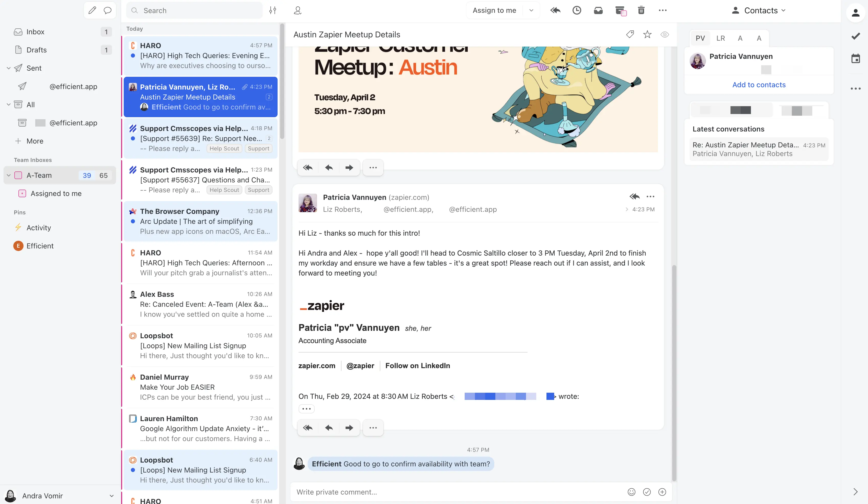Click the snooze clock icon in toolbar
The width and height of the screenshot is (868, 504).
[x=577, y=10]
